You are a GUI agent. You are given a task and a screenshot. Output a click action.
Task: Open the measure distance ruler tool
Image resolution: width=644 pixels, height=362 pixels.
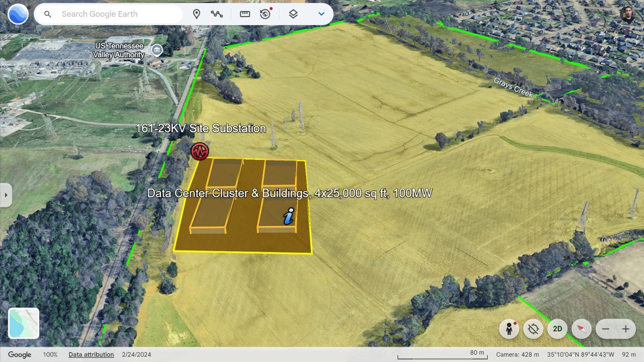[245, 14]
